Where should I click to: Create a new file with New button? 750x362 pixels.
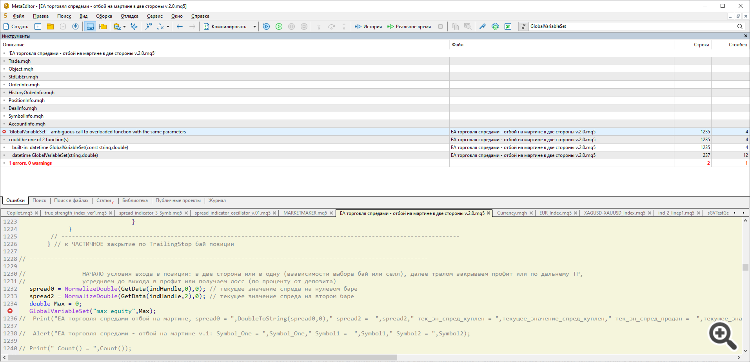click(x=15, y=27)
